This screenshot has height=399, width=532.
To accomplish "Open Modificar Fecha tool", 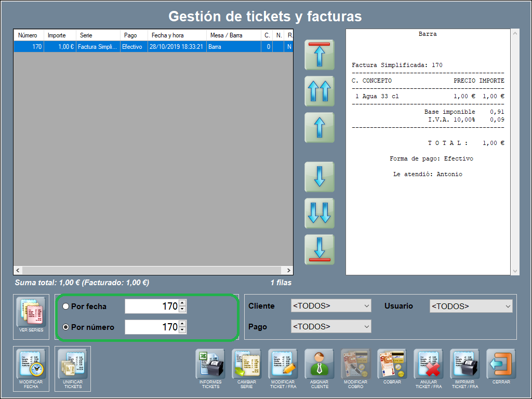I will (31, 365).
